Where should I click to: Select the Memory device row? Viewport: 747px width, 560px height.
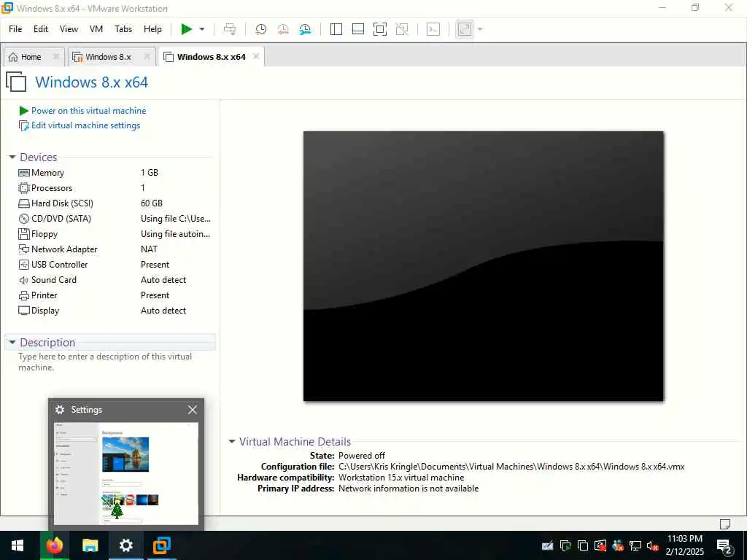coord(115,172)
